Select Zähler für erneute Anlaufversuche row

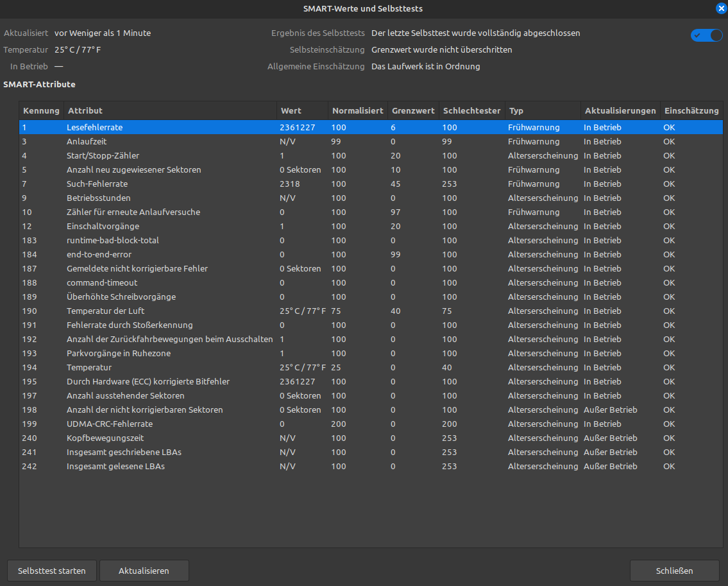[371, 212]
